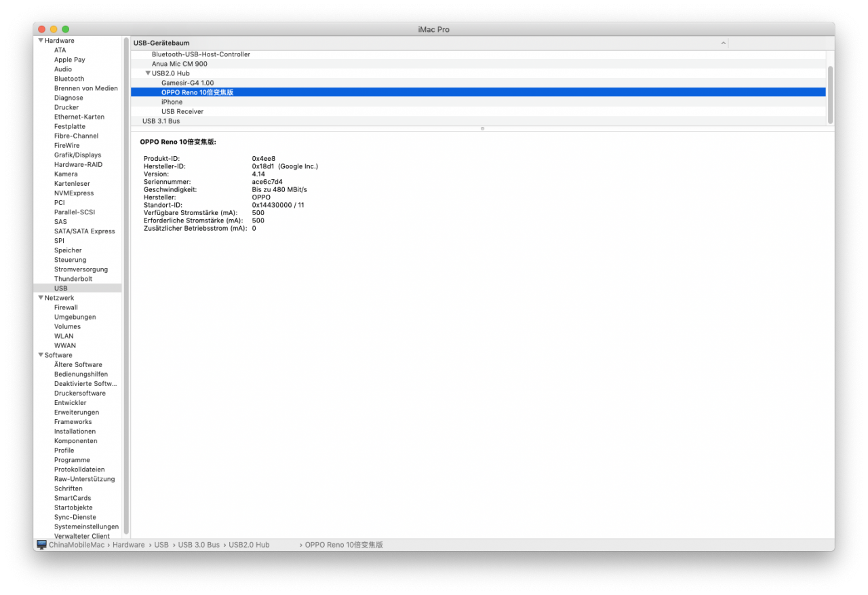Select Apple Pay in the sidebar
This screenshot has height=595, width=868.
point(70,60)
